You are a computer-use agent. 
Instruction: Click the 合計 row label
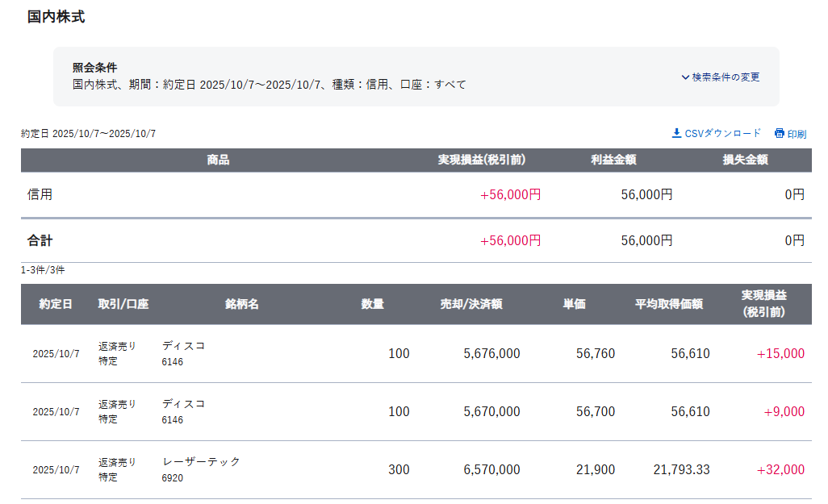click(40, 240)
